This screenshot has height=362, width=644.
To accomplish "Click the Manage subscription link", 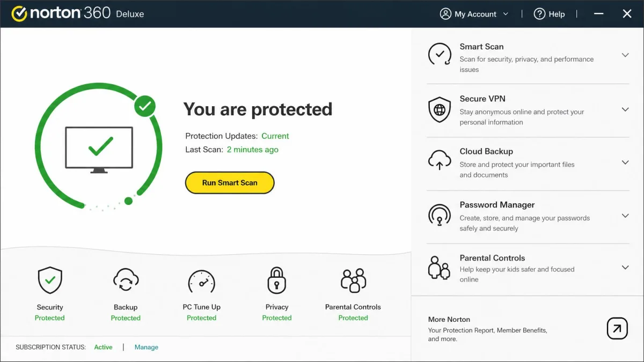I will [147, 347].
